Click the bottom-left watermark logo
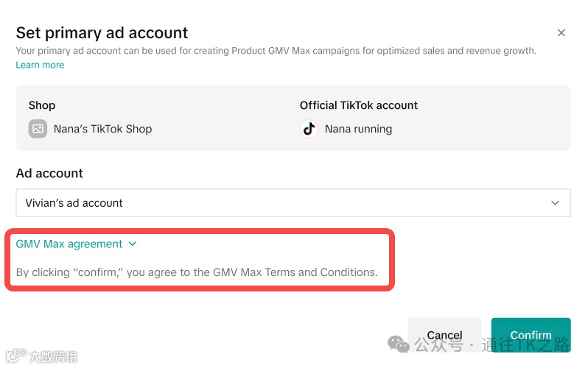Viewport: 588px width, 368px height. tap(14, 357)
